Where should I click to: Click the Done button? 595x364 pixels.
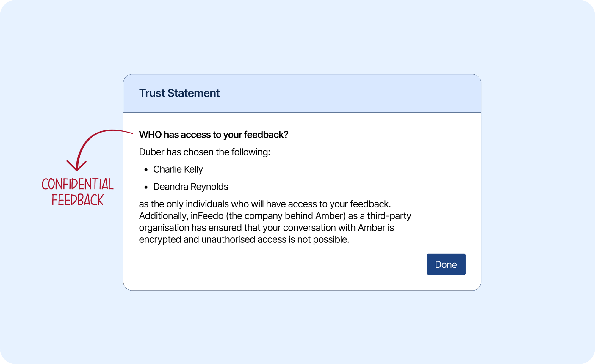click(x=446, y=264)
